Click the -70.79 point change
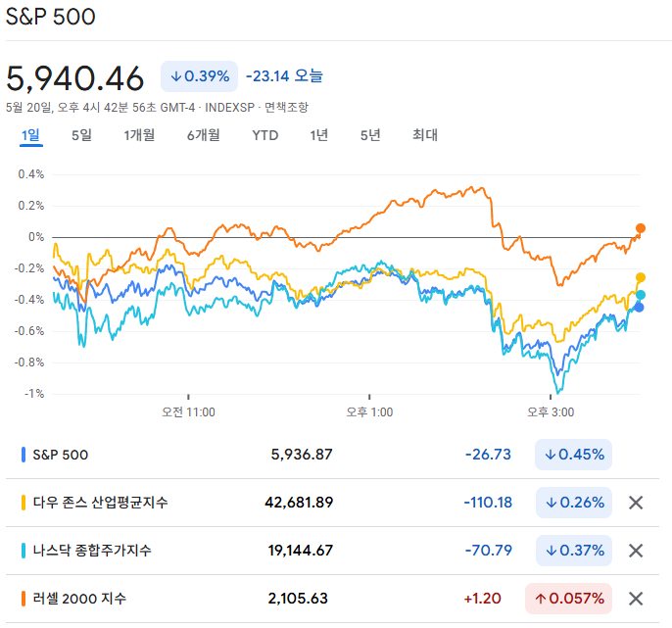The height and width of the screenshot is (628, 672). coord(489,551)
